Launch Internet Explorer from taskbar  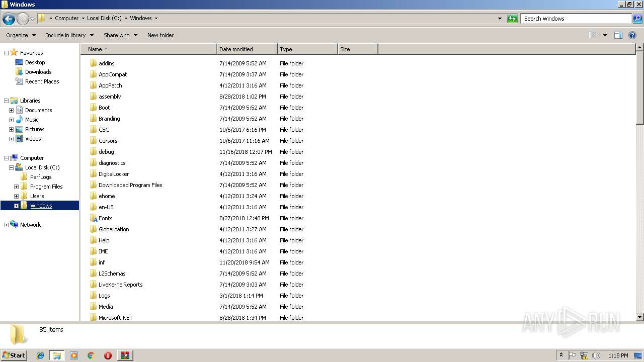[x=40, y=355]
